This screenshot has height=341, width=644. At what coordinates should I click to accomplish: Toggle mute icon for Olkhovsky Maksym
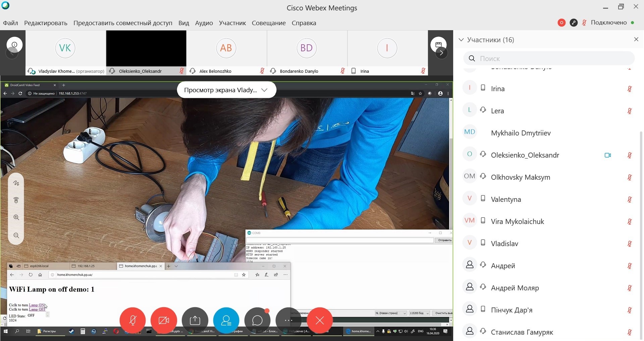(630, 177)
